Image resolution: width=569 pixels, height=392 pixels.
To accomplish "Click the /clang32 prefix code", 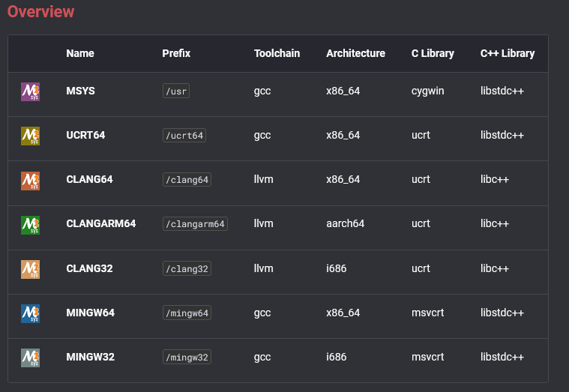I will coord(187,269).
